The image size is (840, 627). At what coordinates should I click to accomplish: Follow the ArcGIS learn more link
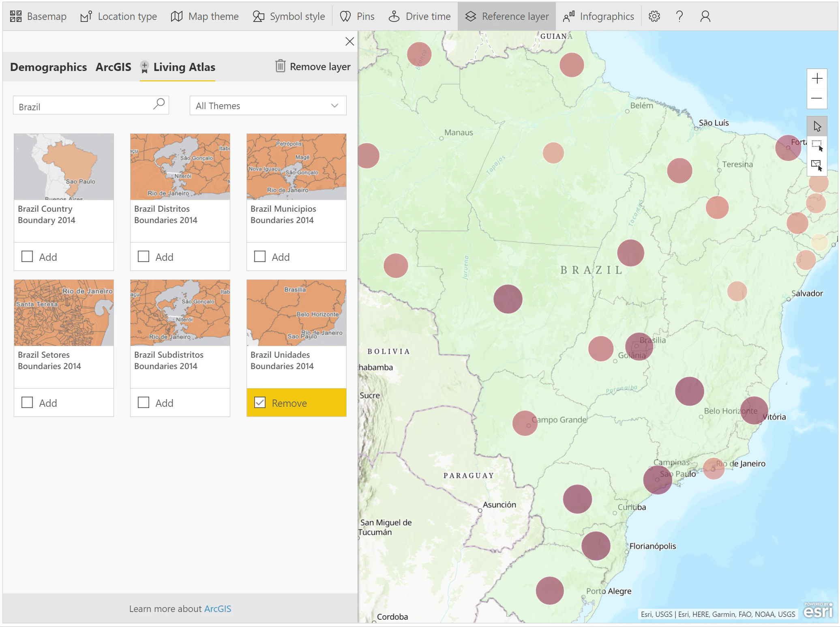pos(218,609)
